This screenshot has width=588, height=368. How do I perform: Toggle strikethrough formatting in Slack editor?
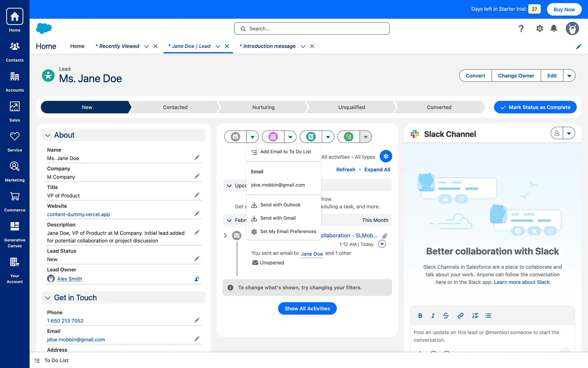point(446,316)
